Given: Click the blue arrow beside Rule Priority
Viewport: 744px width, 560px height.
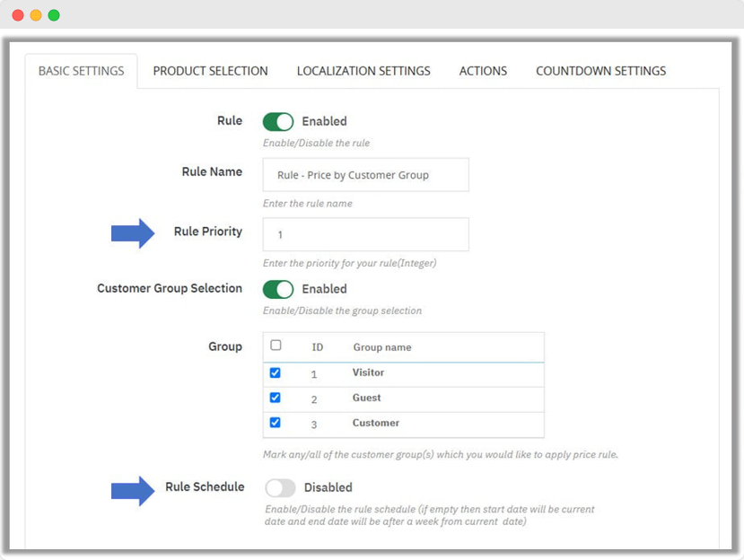Looking at the screenshot, I should [133, 233].
